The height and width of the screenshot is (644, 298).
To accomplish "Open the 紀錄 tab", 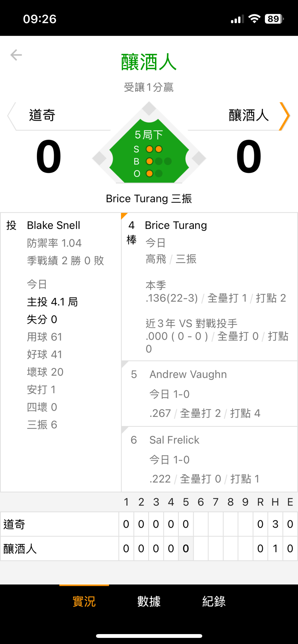I will (214, 601).
